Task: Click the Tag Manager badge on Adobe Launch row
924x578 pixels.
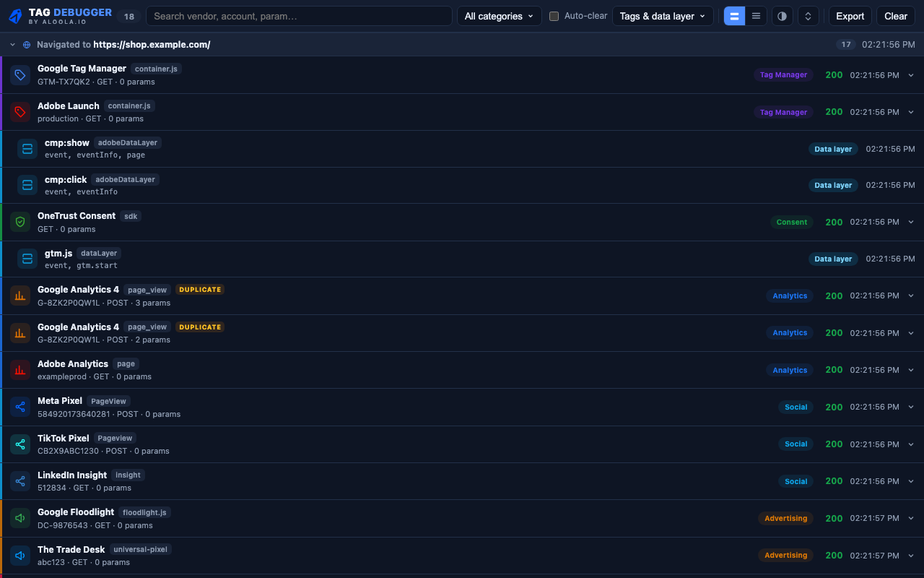Action: click(x=783, y=112)
